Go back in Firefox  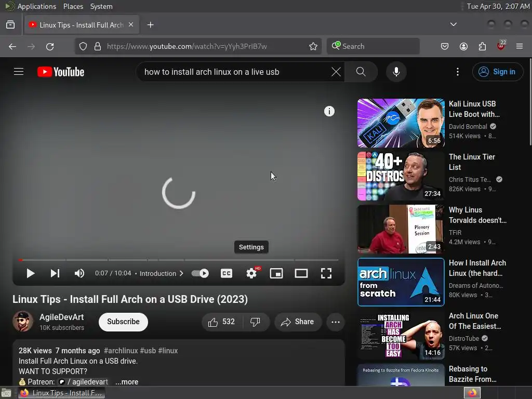click(12, 46)
